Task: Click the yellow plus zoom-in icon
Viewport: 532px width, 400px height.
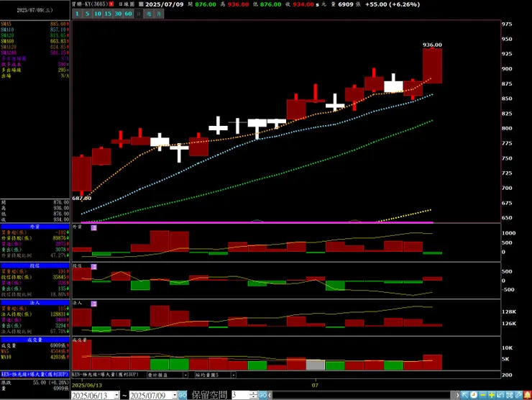Action: click(x=492, y=395)
